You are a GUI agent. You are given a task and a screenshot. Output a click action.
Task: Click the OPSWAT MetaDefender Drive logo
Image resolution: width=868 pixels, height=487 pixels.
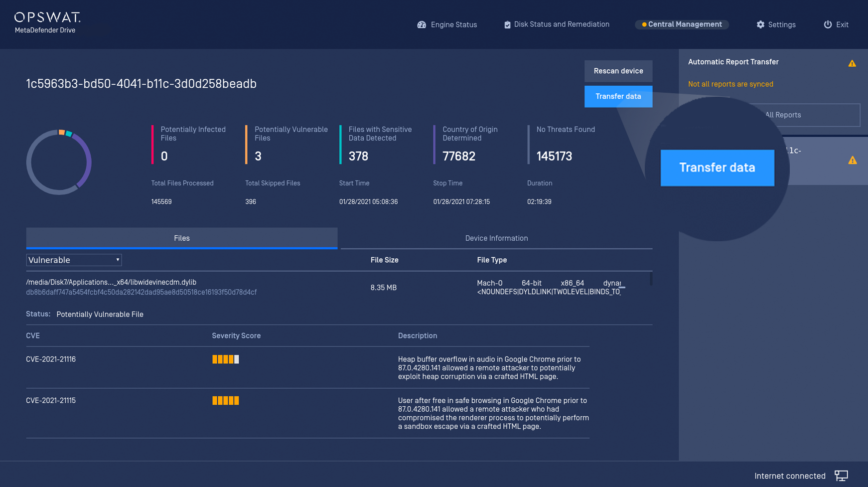coord(47,23)
